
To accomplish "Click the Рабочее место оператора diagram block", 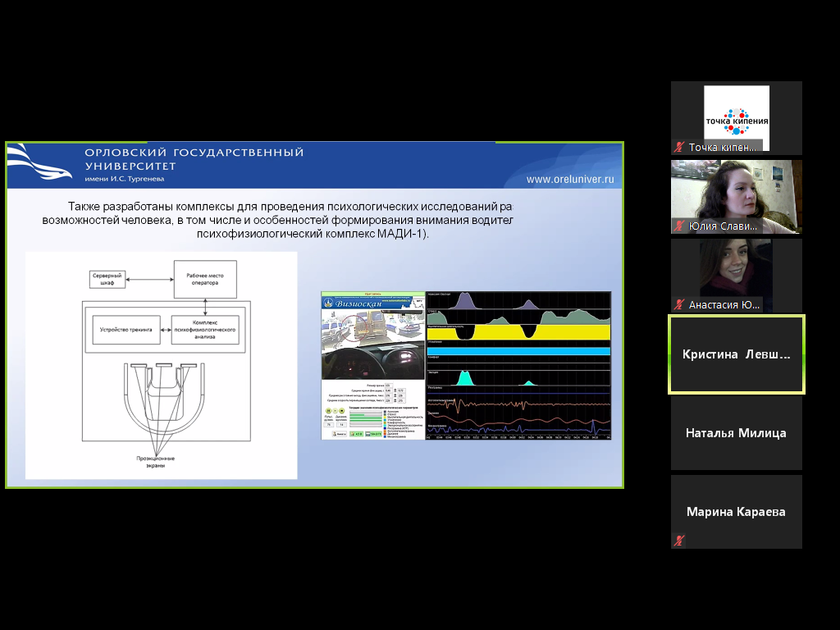I will coord(204,279).
